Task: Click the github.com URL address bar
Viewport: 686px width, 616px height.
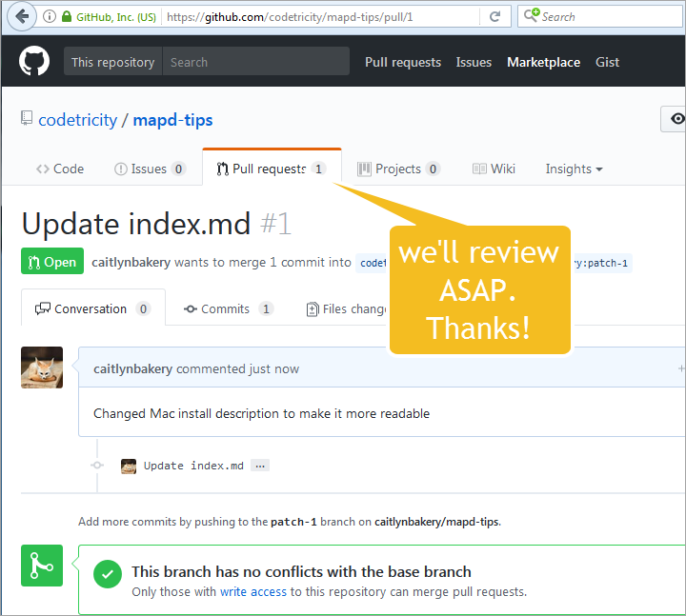Action: click(x=321, y=16)
